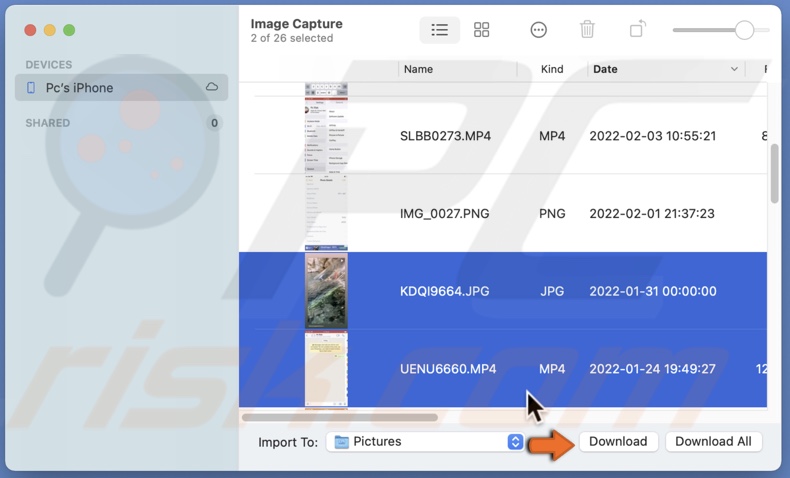Click the cloud icon beside Pc's iPhone
This screenshot has height=478, width=790.
click(x=212, y=87)
